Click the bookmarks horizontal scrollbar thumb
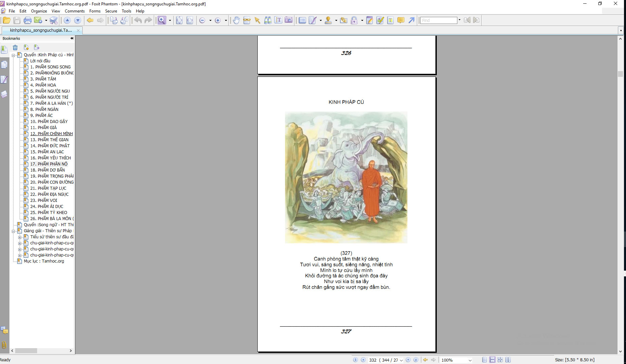Screen dimensions: 626x364 pyautogui.click(x=26, y=351)
